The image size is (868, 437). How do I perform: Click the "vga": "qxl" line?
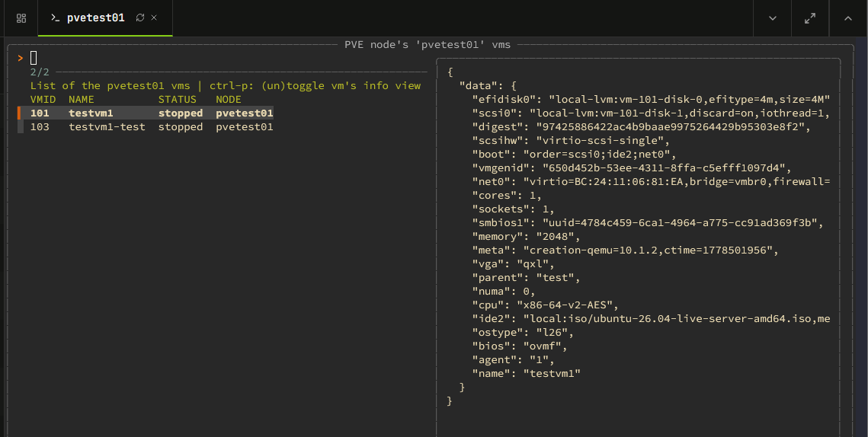(x=513, y=264)
